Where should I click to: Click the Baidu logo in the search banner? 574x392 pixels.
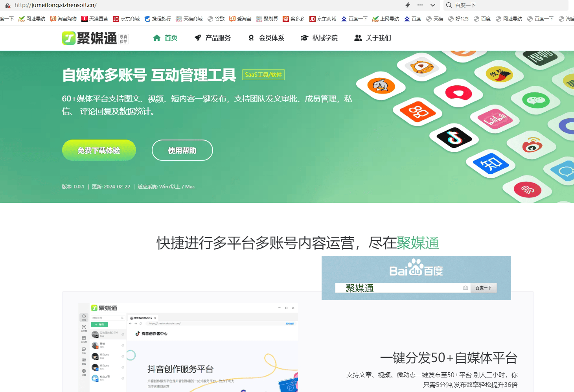coord(416,268)
